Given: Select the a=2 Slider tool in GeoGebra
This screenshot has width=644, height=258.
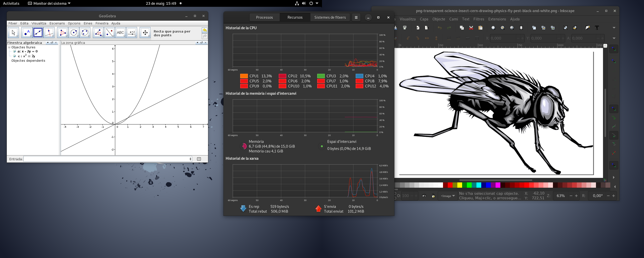Looking at the screenshot, I should 132,33.
